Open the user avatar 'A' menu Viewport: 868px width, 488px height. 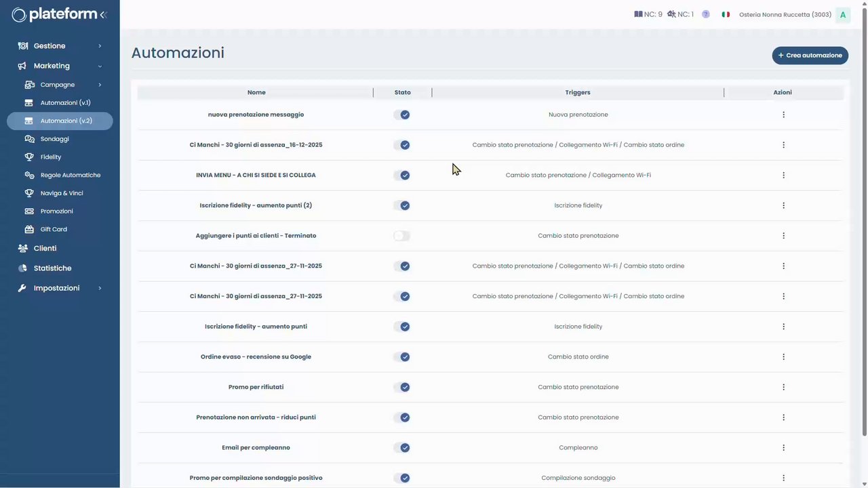843,15
